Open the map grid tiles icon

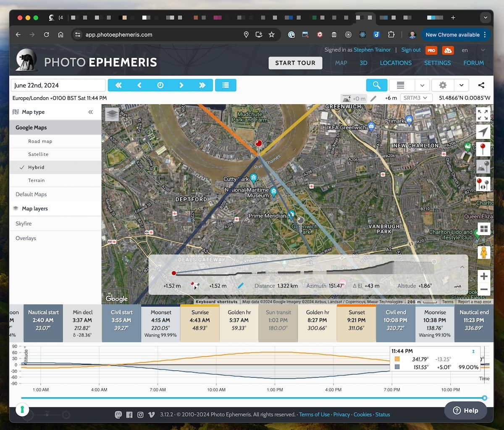tap(484, 229)
